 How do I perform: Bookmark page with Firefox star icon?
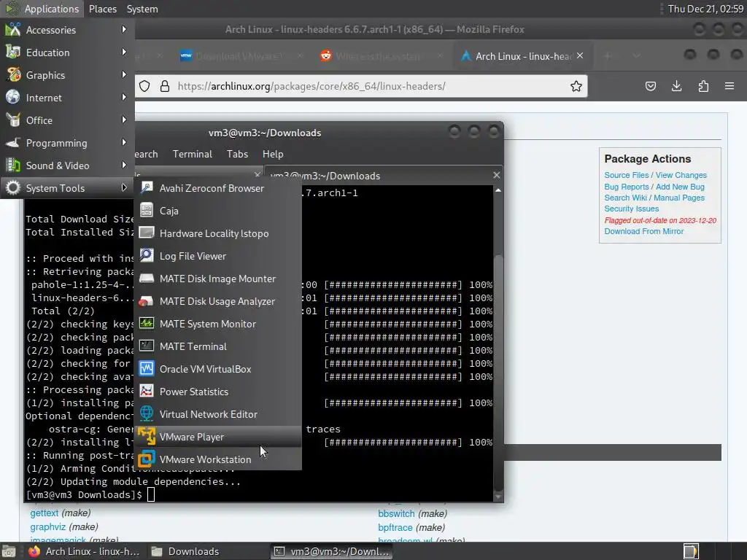(576, 86)
